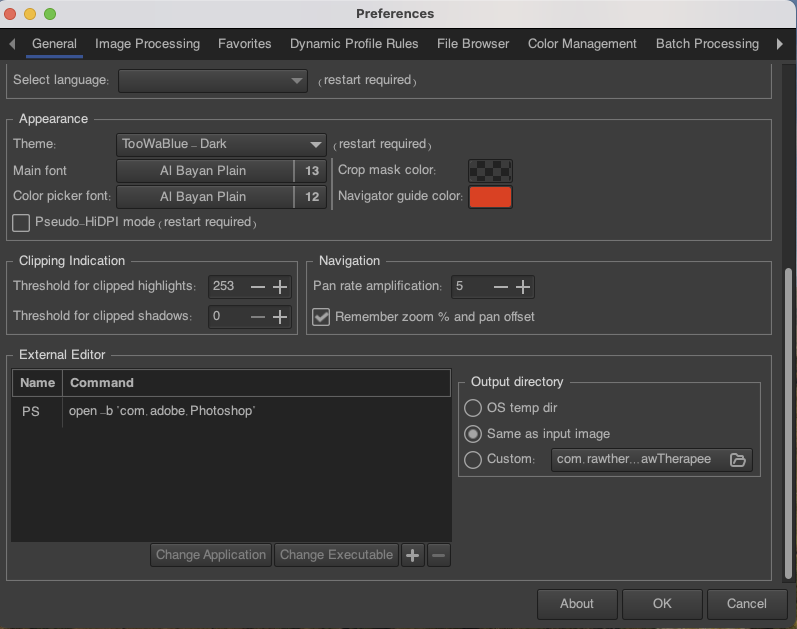Pick the red Navigator guide color swatch
This screenshot has width=797, height=629.
490,197
